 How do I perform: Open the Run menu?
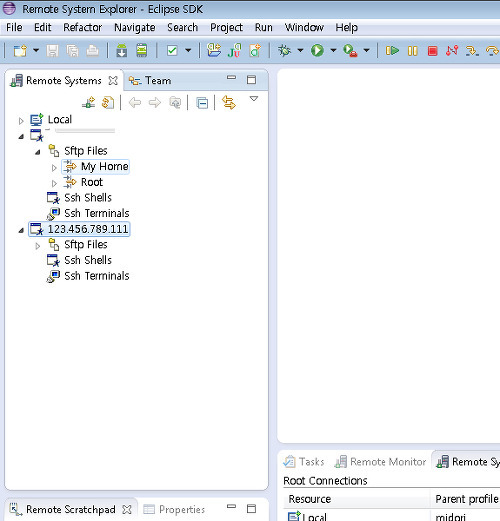tap(264, 27)
